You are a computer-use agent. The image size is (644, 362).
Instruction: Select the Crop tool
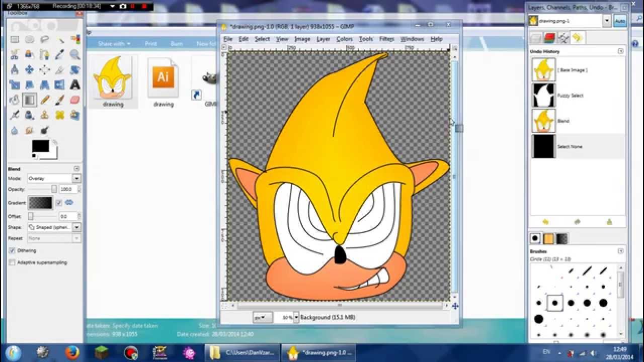coord(60,70)
